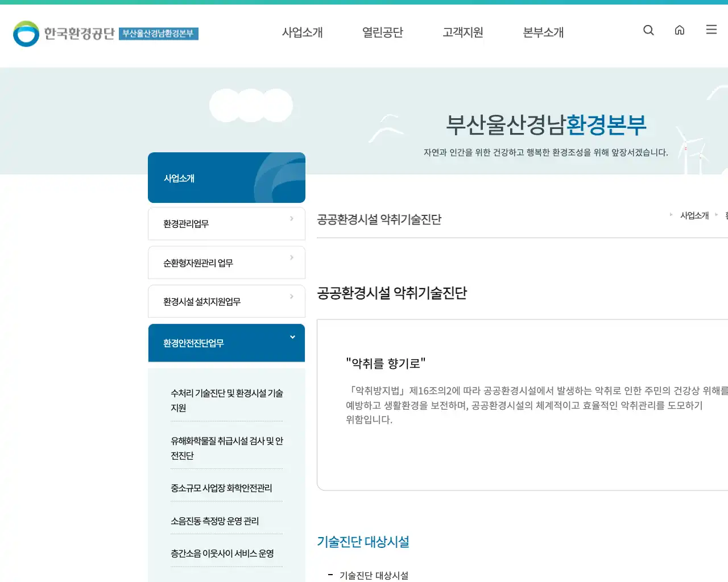Click the home icon in the header
728x582 pixels.
tap(680, 30)
